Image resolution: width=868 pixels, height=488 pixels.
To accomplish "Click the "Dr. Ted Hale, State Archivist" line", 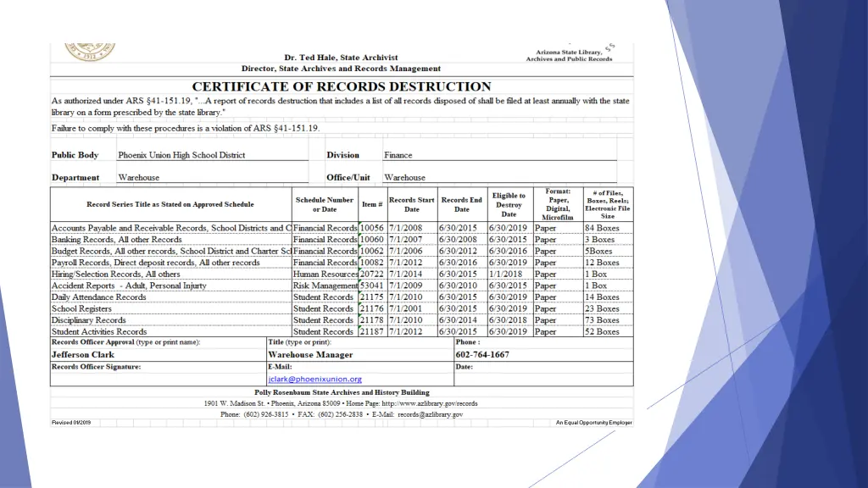I will 341,58.
